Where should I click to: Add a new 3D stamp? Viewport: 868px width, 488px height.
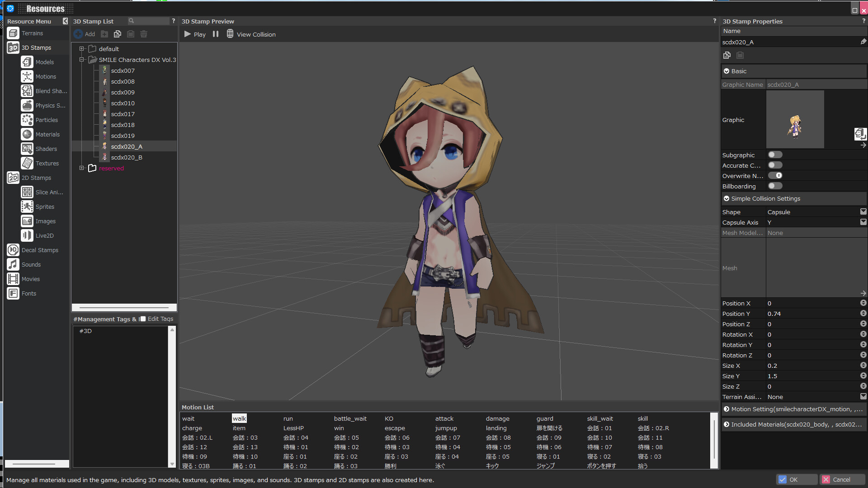click(85, 34)
